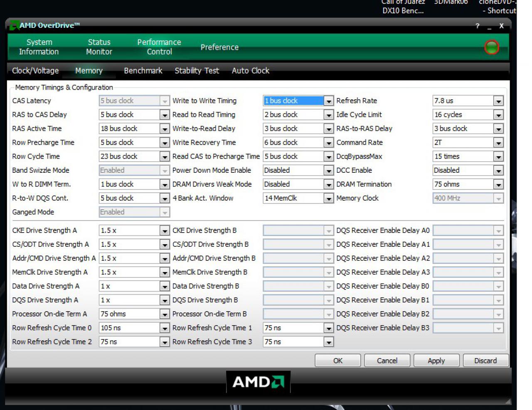Click the 'Memory Timings & Configuration' group label

point(64,87)
